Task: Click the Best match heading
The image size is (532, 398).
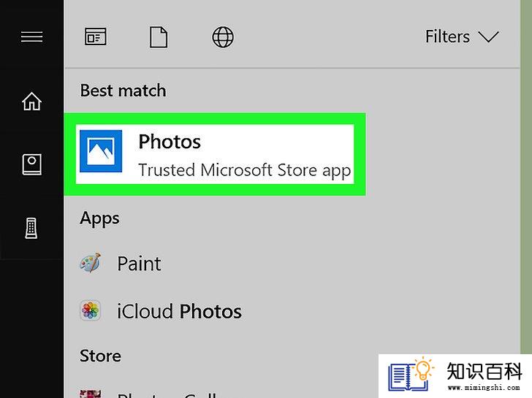Action: point(123,91)
